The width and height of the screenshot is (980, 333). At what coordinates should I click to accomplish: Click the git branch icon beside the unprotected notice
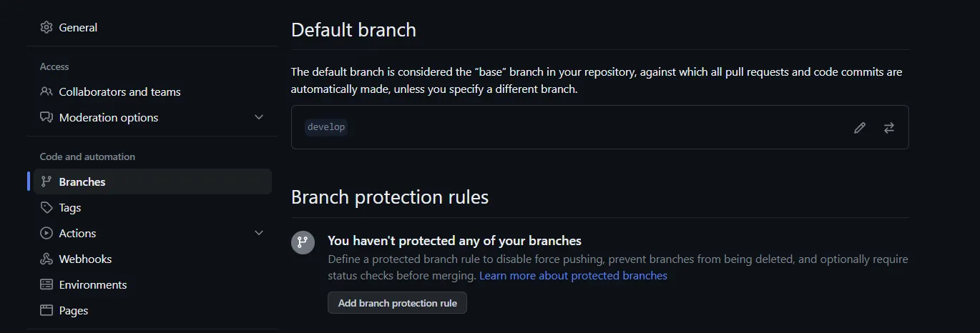303,242
